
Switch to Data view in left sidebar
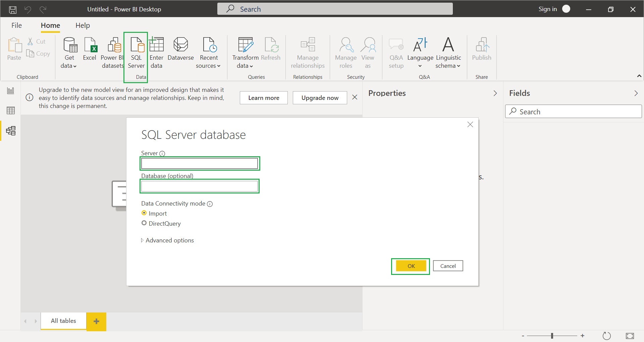coord(11,110)
